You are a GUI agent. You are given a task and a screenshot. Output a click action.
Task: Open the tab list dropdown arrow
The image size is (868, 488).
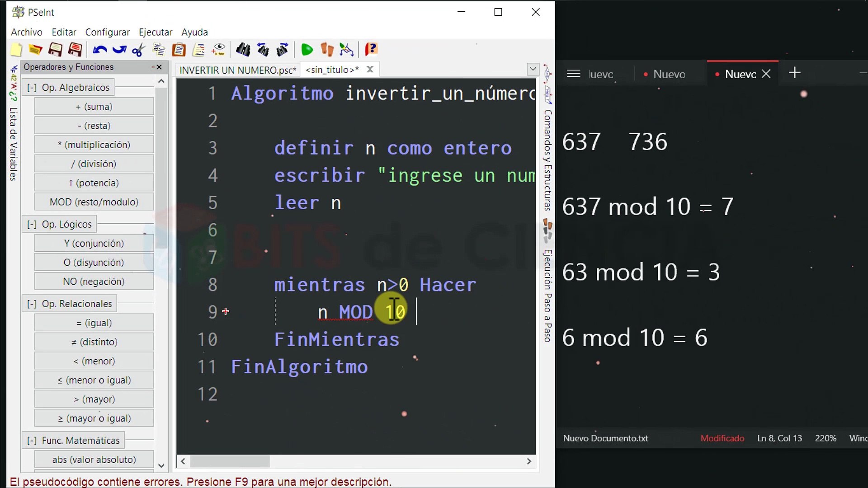[533, 70]
